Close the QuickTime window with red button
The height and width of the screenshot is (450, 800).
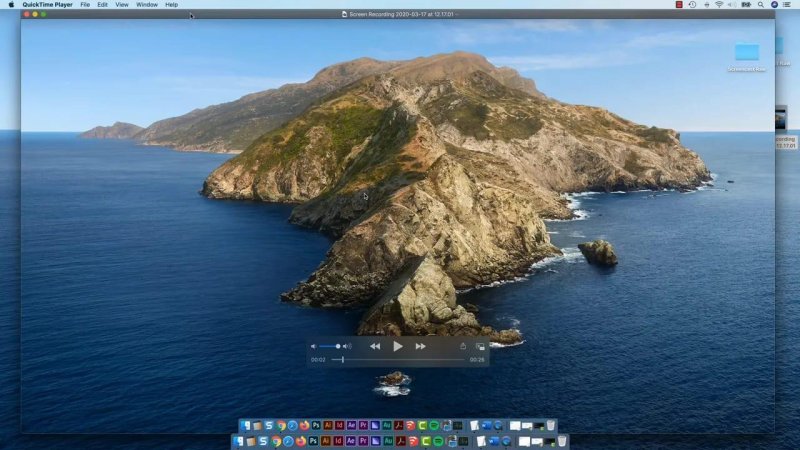click(27, 14)
